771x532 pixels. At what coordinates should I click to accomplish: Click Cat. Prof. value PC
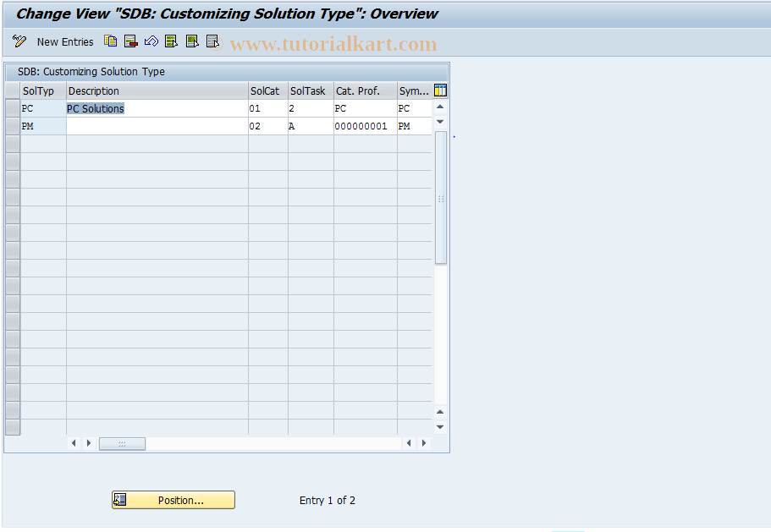pyautogui.click(x=366, y=108)
